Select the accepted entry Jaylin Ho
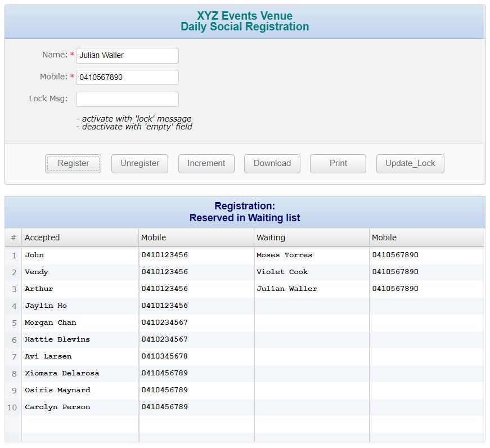Screen dimensions: 490x448 (46, 306)
